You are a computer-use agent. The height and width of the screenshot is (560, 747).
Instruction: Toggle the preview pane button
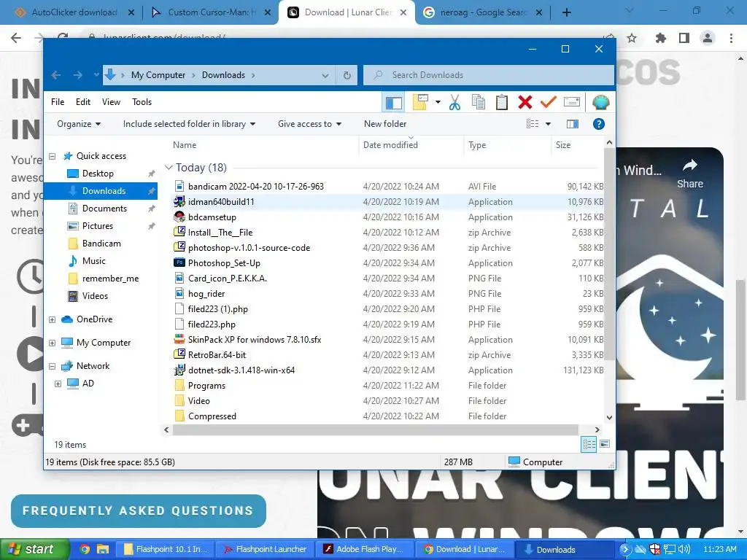click(573, 124)
